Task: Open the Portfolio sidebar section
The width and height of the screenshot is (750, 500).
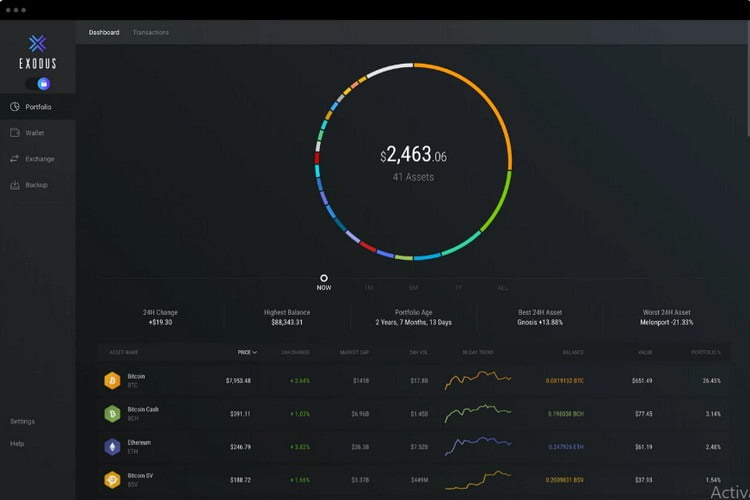Action: 38,107
